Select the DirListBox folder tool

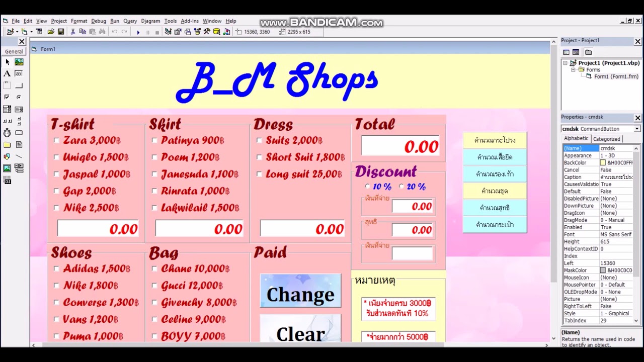7,145
